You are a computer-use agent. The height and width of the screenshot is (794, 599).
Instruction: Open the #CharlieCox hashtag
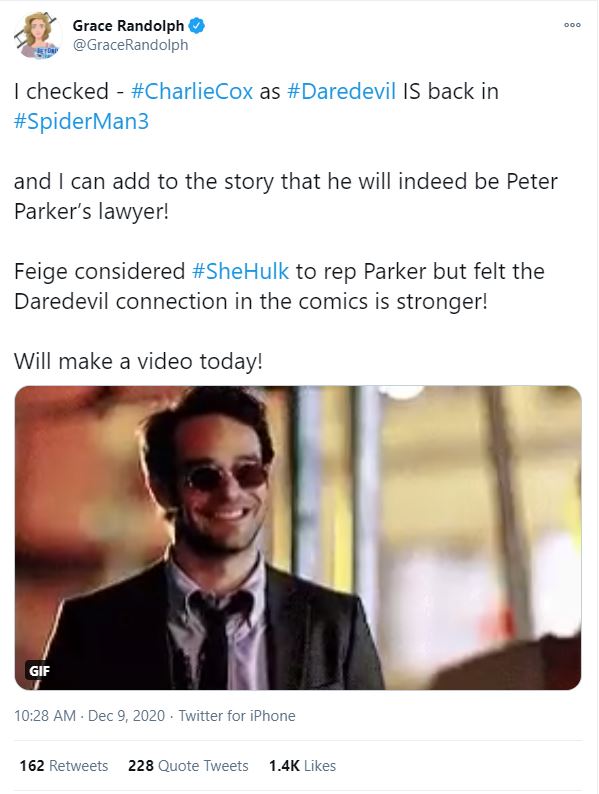(x=191, y=92)
